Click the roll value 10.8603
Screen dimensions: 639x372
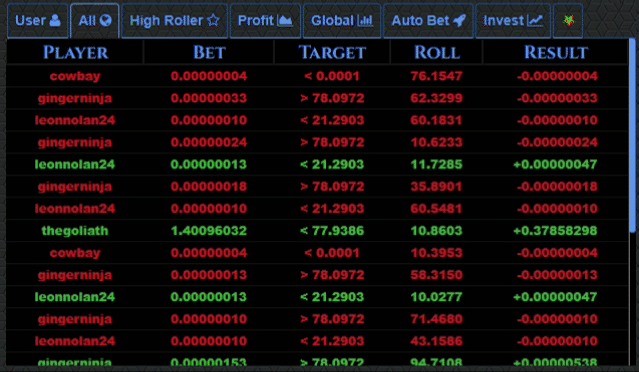436,231
